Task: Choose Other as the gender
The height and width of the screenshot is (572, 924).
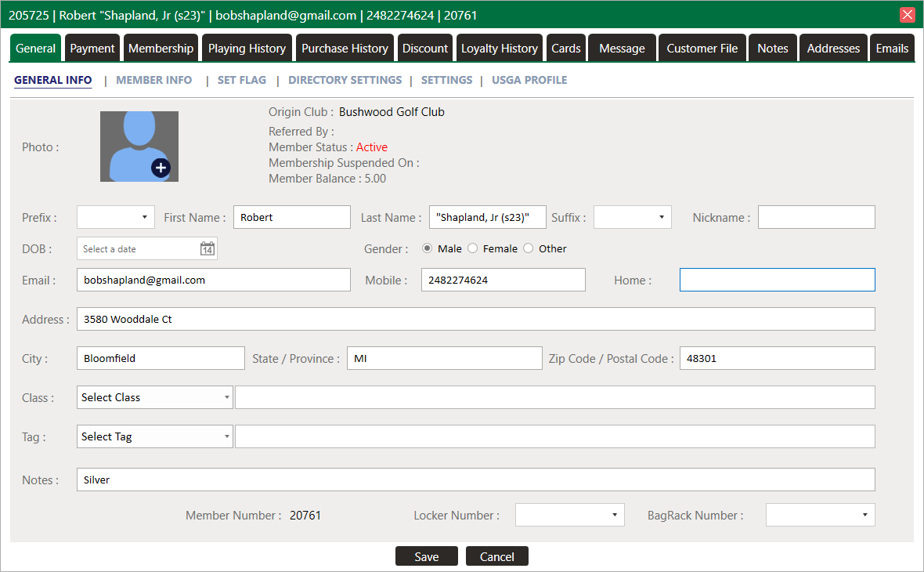Action: pyautogui.click(x=529, y=248)
